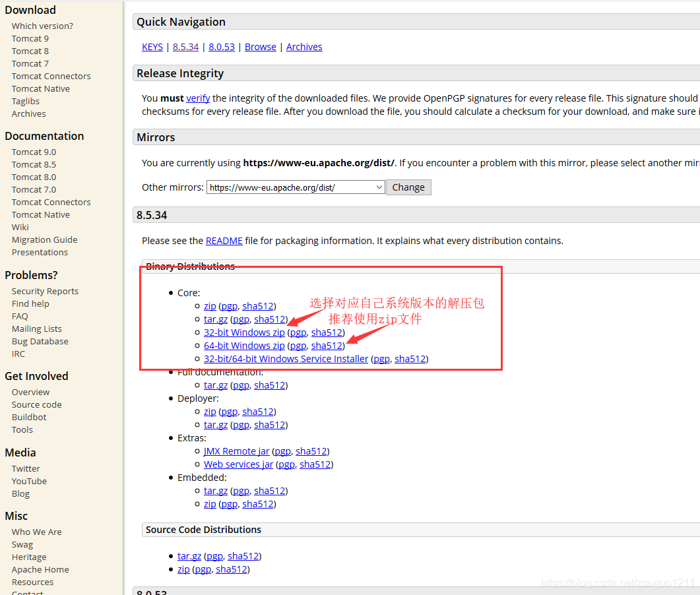Open the KEYS link
The height and width of the screenshot is (595, 700).
[x=152, y=47]
